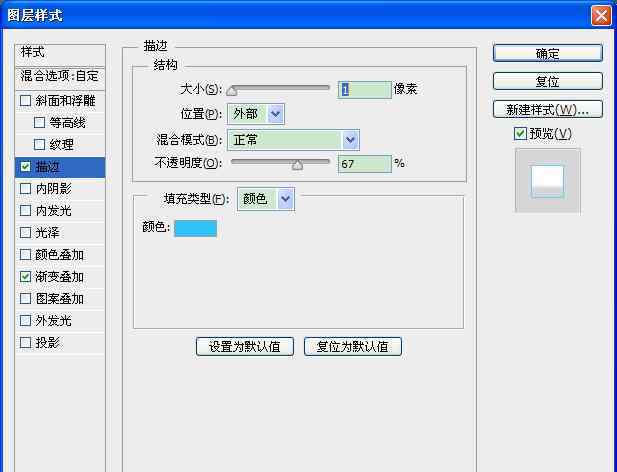Image resolution: width=617 pixels, height=472 pixels.
Task: Click the 大小 pixel value field
Action: coord(365,90)
